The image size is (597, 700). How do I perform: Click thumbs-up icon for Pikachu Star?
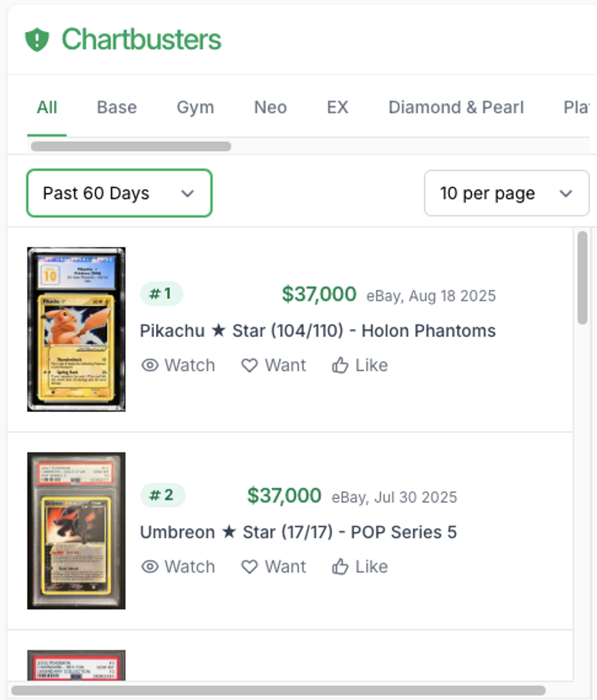pyautogui.click(x=340, y=365)
